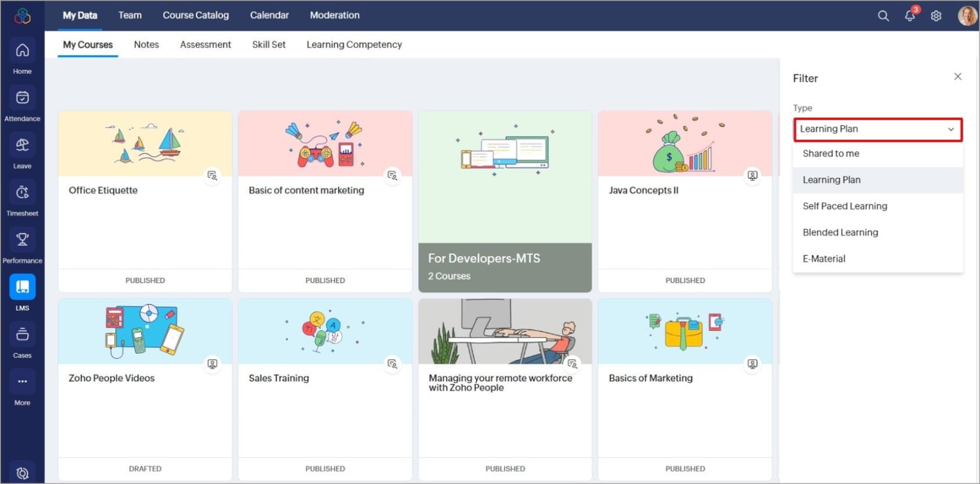Open the Assessment sub-tab

206,45
